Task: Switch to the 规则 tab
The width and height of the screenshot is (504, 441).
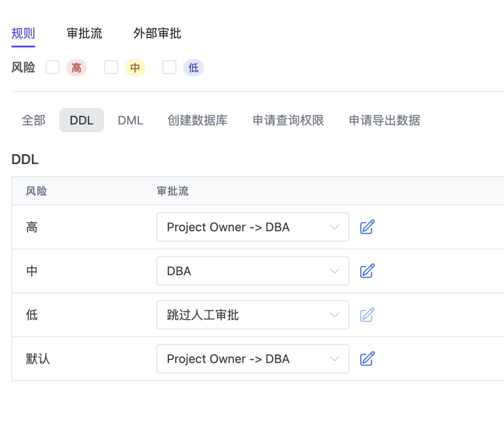Action: [x=23, y=33]
